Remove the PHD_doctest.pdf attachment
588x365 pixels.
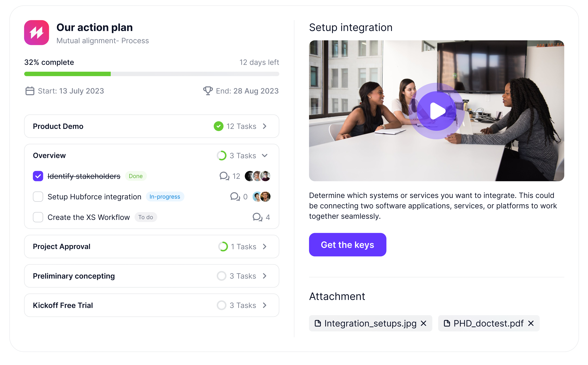point(531,323)
